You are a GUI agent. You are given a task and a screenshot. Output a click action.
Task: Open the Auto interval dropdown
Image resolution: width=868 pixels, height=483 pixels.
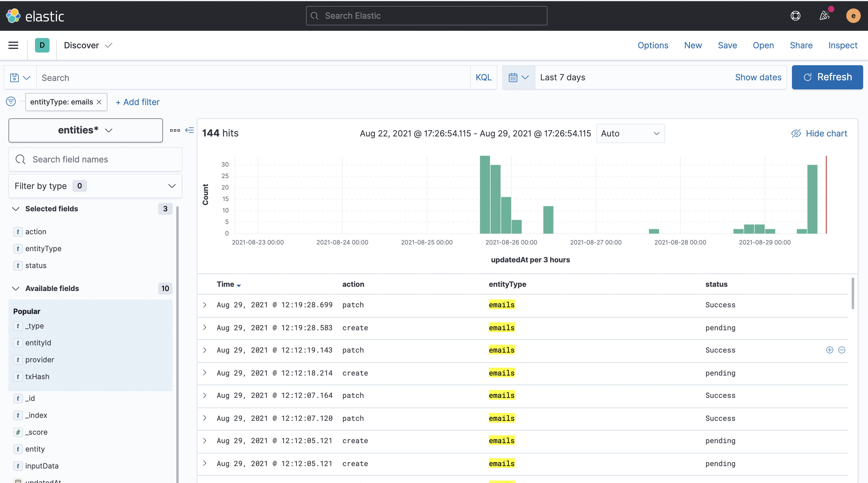point(630,133)
